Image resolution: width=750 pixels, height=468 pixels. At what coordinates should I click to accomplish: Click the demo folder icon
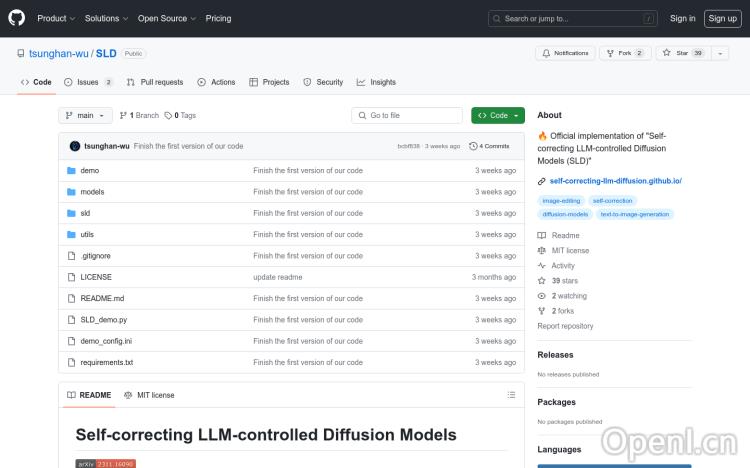71,170
